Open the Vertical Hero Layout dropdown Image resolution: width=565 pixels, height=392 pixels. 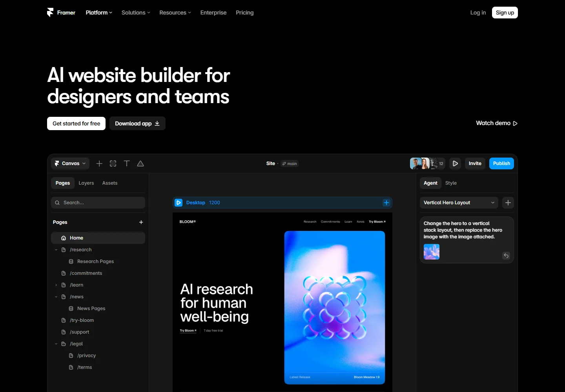[x=459, y=203]
